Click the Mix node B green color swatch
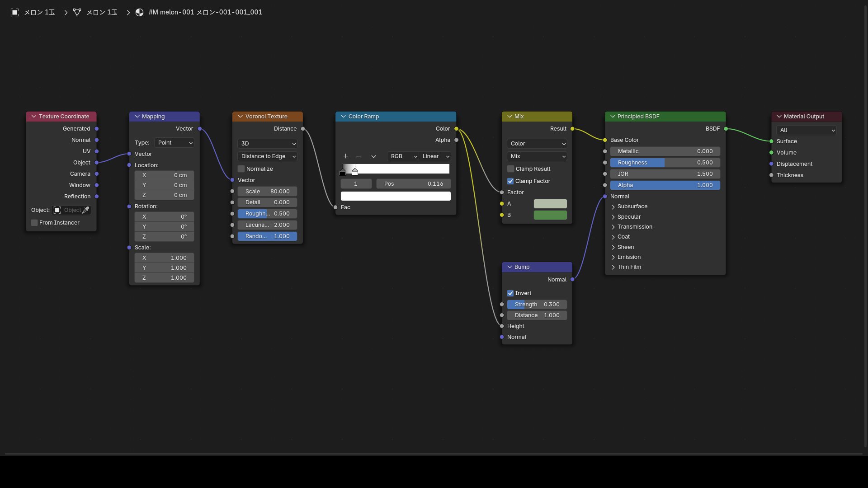The width and height of the screenshot is (868, 488). click(x=550, y=215)
